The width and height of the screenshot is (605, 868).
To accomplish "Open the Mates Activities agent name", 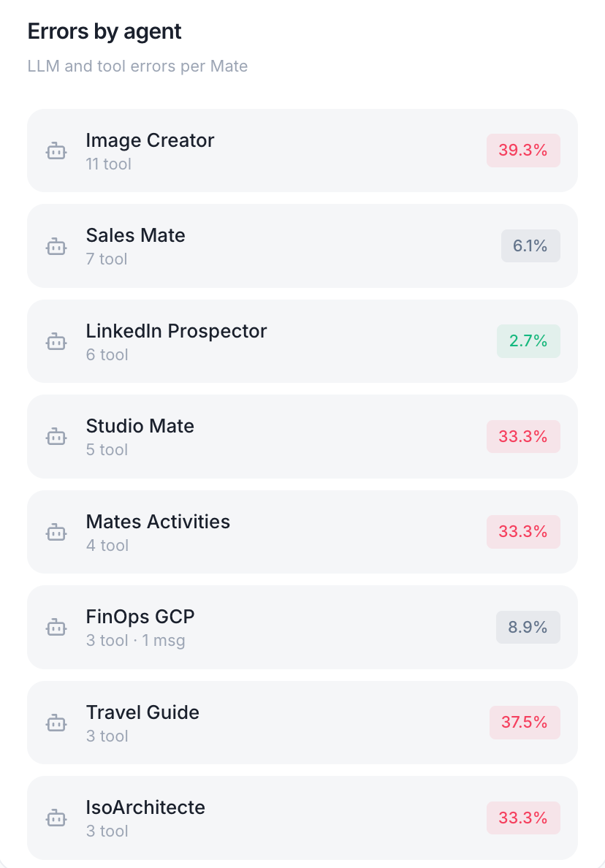I will (158, 522).
